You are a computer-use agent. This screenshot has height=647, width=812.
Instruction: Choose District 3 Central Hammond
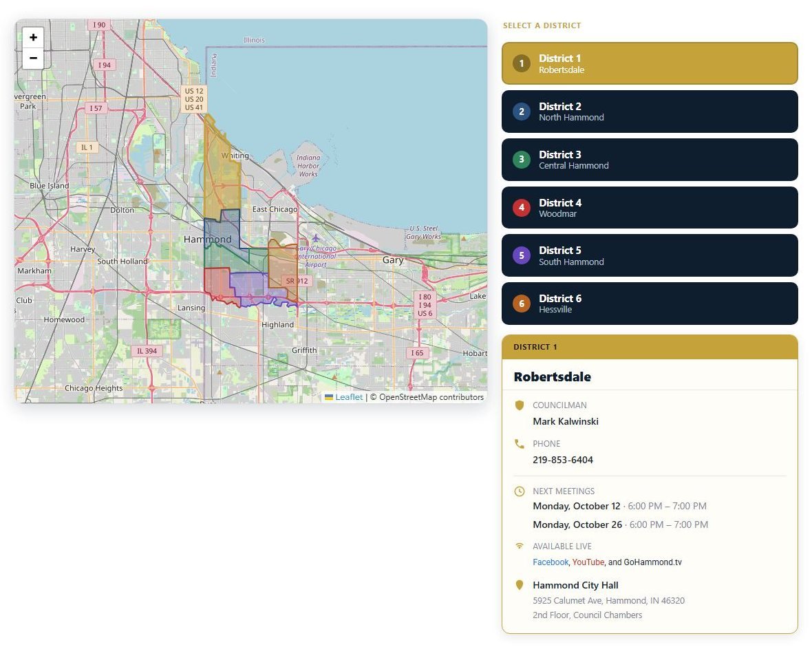(x=650, y=160)
